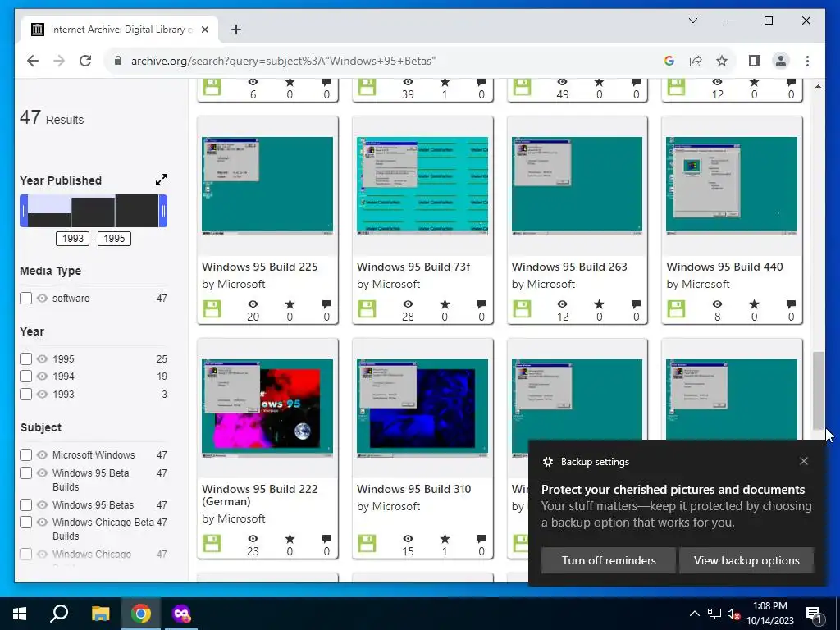This screenshot has width=840, height=630.
Task: Open the Chrome profile avatar
Action: [781, 61]
